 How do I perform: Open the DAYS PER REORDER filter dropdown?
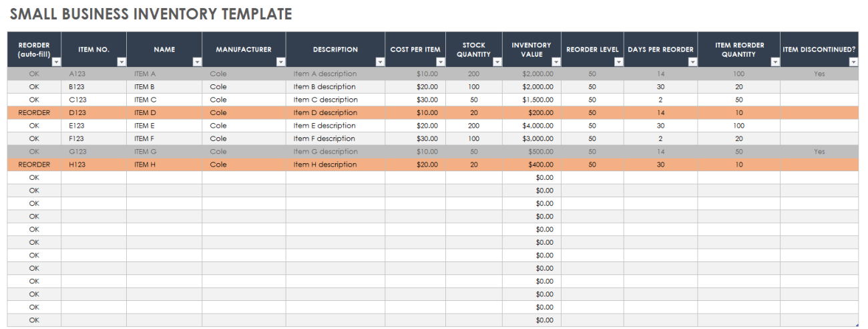coord(692,62)
